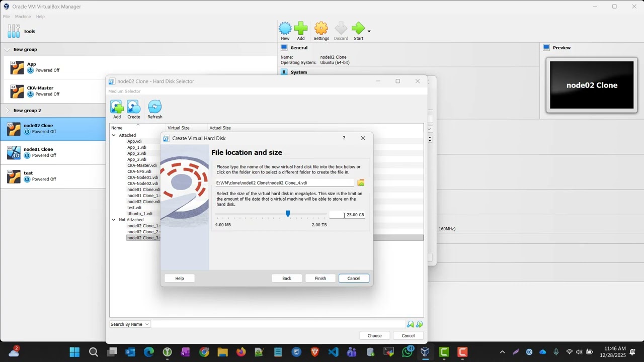Sort by Virtual Size column header
The image size is (644, 362).
point(186,128)
